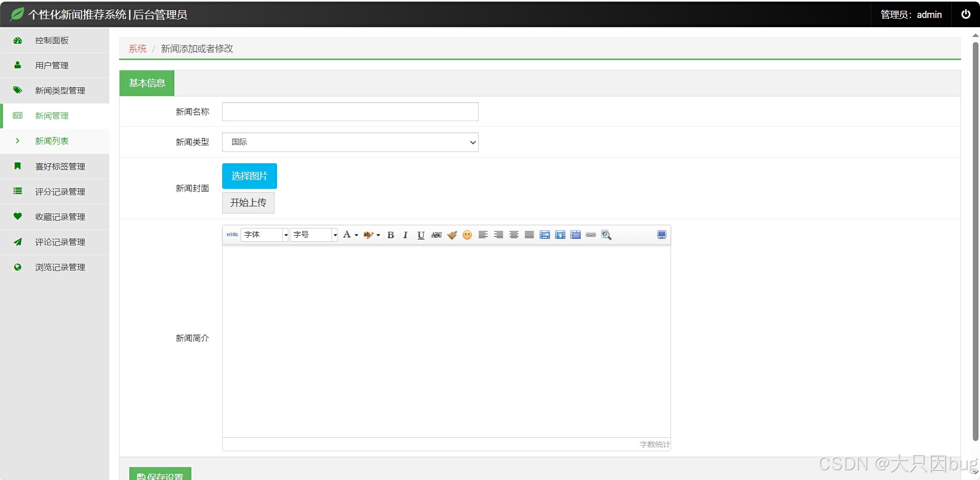980x480 pixels.
Task: Click the 选择图片 button
Action: (249, 176)
